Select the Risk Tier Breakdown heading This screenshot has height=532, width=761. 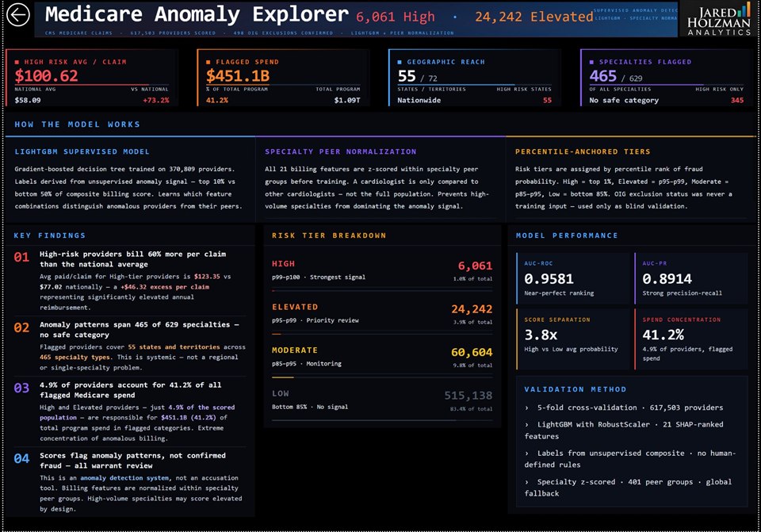point(328,235)
